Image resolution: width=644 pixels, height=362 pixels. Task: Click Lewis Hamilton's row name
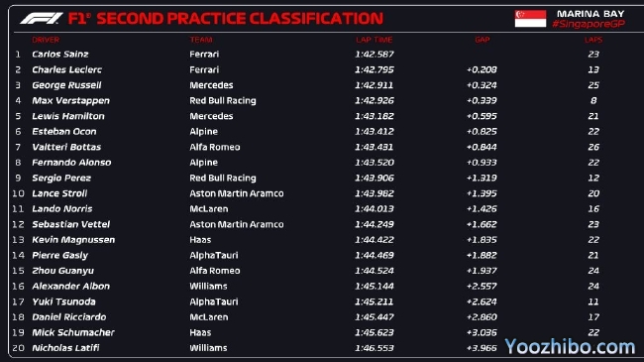(x=68, y=116)
